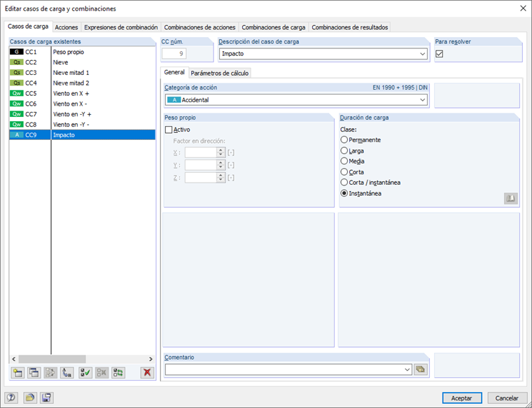532x408 pixels.
Task: Select load case CC3 Nieve mitad 1
Action: click(x=82, y=73)
